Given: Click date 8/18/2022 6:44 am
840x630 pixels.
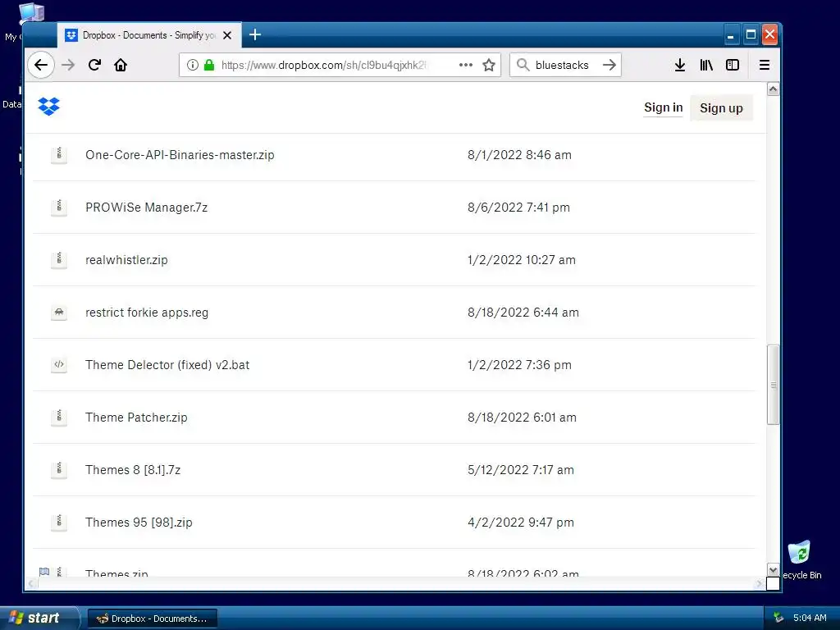Looking at the screenshot, I should pos(523,313).
